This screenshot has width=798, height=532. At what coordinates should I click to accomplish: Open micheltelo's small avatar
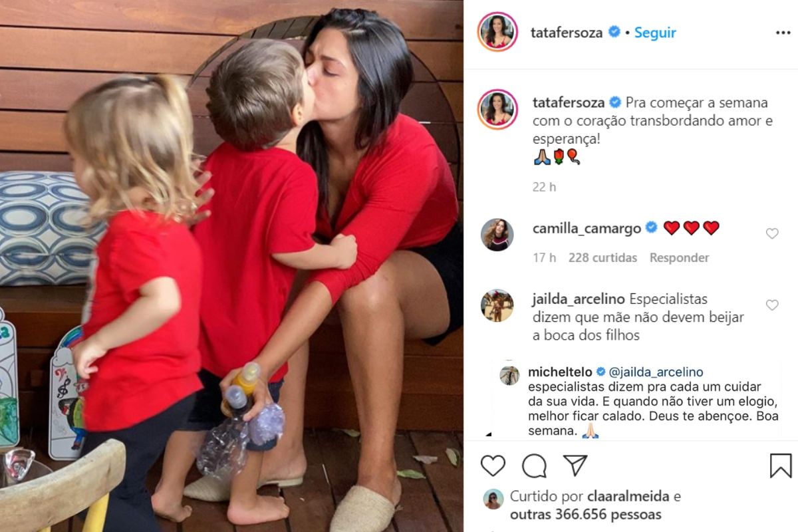pos(509,375)
